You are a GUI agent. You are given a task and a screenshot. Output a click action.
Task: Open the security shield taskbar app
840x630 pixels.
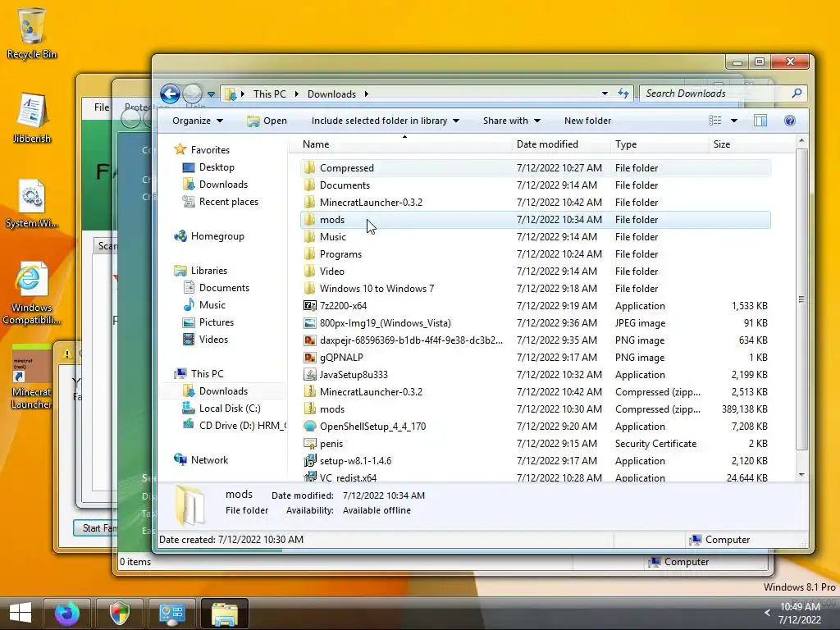coord(120,613)
